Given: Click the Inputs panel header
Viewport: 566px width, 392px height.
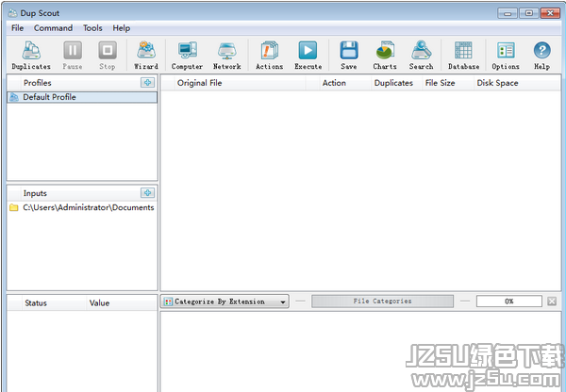Looking at the screenshot, I should [35, 193].
